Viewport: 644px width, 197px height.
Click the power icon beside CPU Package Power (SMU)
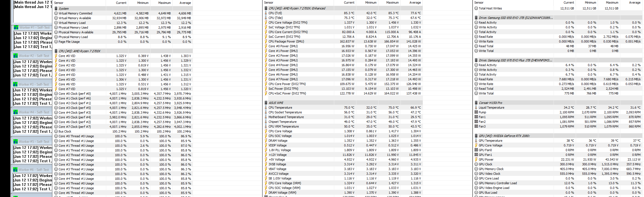point(266,41)
